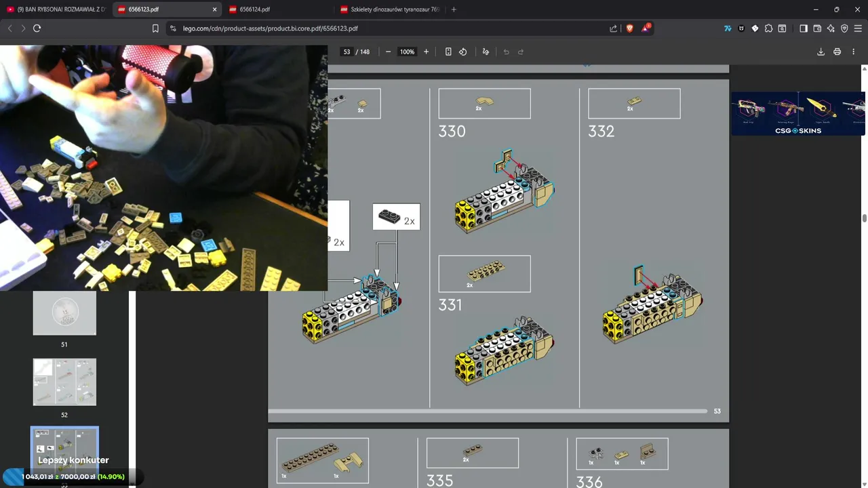Open Brave VPN shield icon

pyautogui.click(x=844, y=28)
